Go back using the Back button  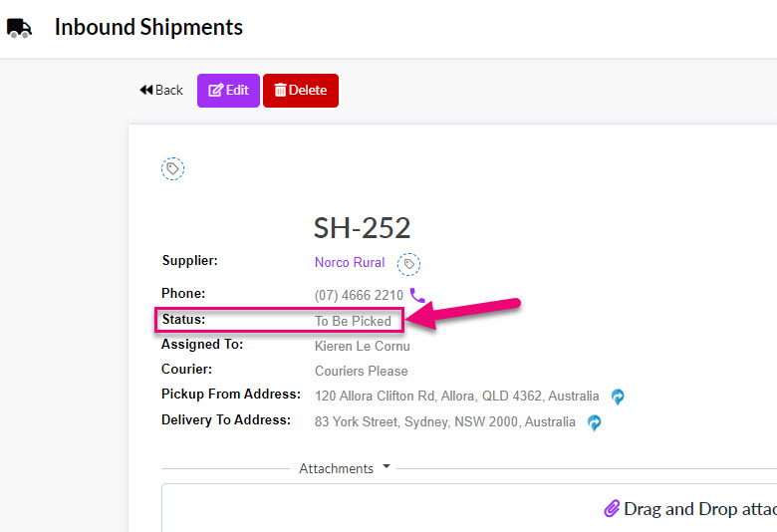(161, 91)
